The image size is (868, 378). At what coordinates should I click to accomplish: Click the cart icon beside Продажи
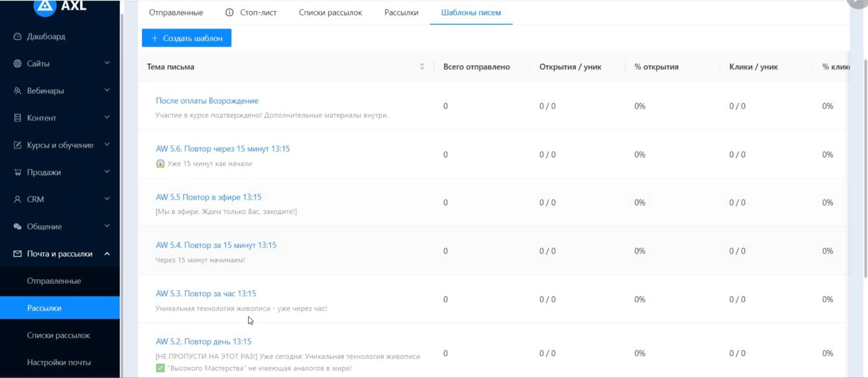(x=17, y=172)
